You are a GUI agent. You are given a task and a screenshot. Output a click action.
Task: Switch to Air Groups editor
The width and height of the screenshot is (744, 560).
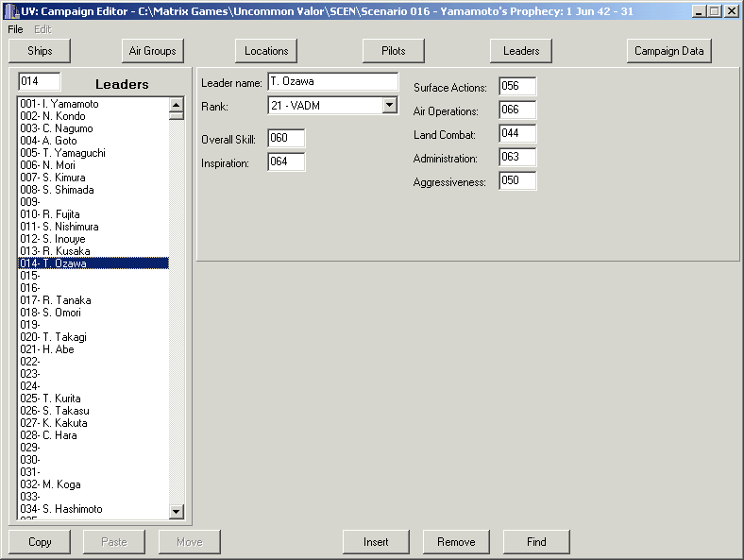pyautogui.click(x=152, y=51)
